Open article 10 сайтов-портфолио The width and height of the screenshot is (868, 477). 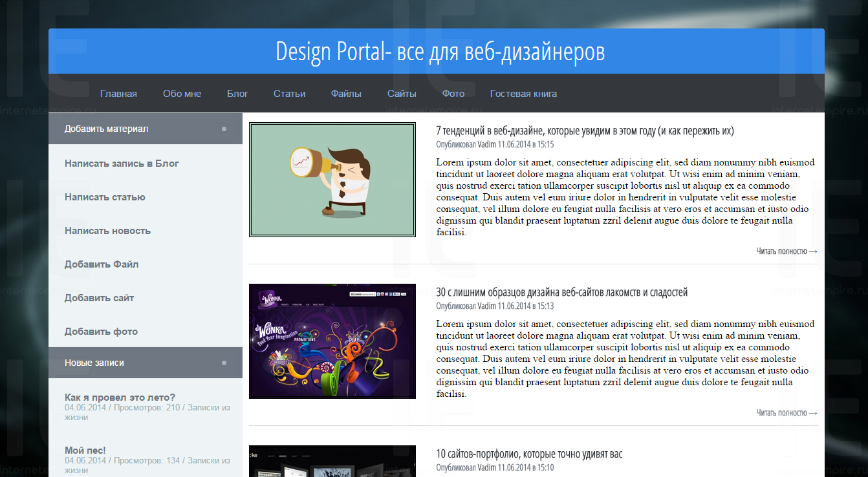tap(529, 454)
